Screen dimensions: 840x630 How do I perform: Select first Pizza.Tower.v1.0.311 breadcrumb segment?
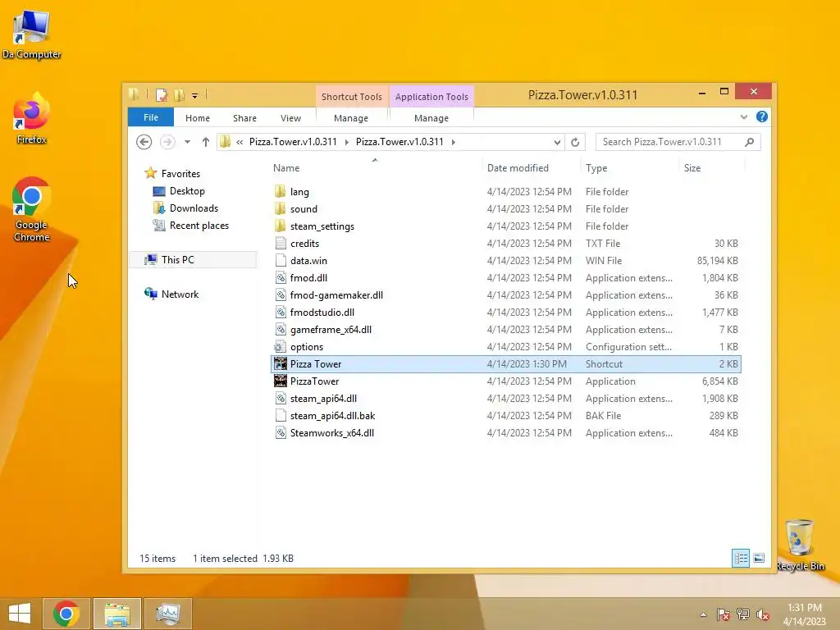[x=293, y=142]
